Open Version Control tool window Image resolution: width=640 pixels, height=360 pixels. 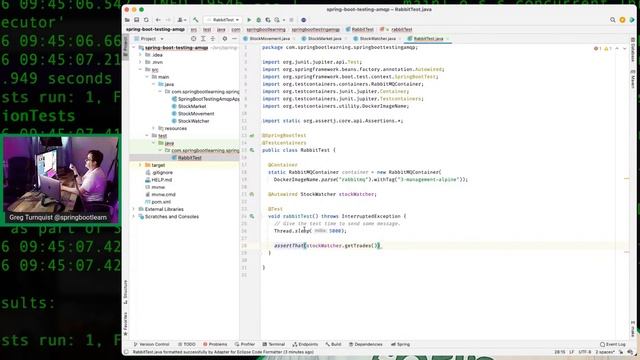(x=151, y=344)
